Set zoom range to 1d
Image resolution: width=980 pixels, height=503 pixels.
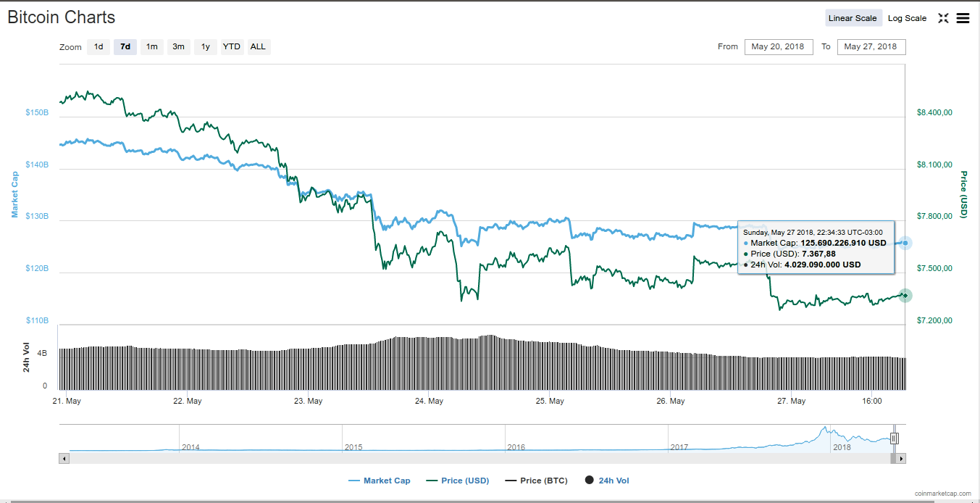99,46
